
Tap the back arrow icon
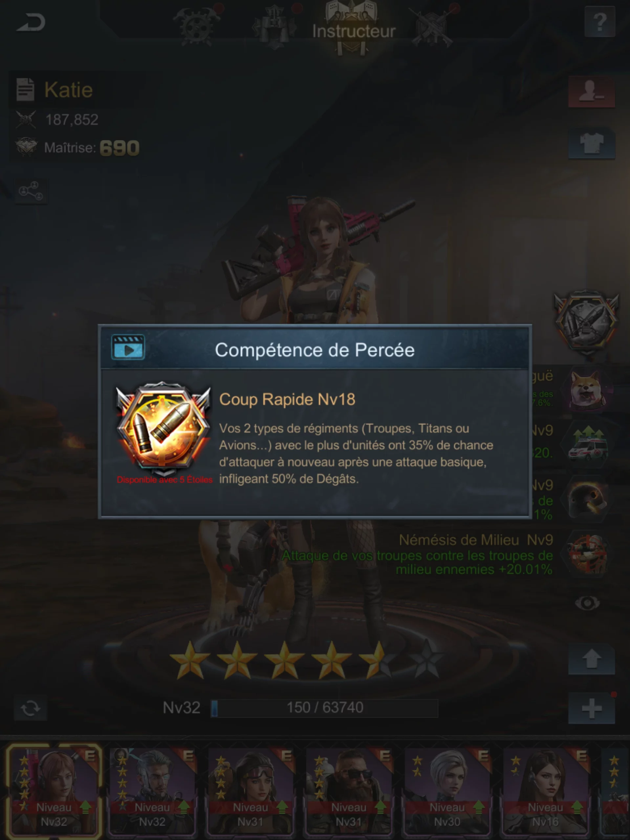31,22
